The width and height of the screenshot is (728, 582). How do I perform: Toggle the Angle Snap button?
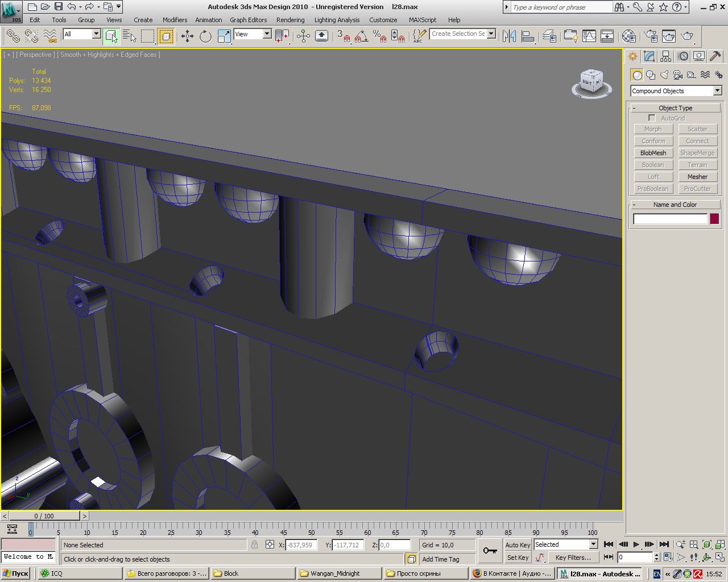[x=361, y=36]
